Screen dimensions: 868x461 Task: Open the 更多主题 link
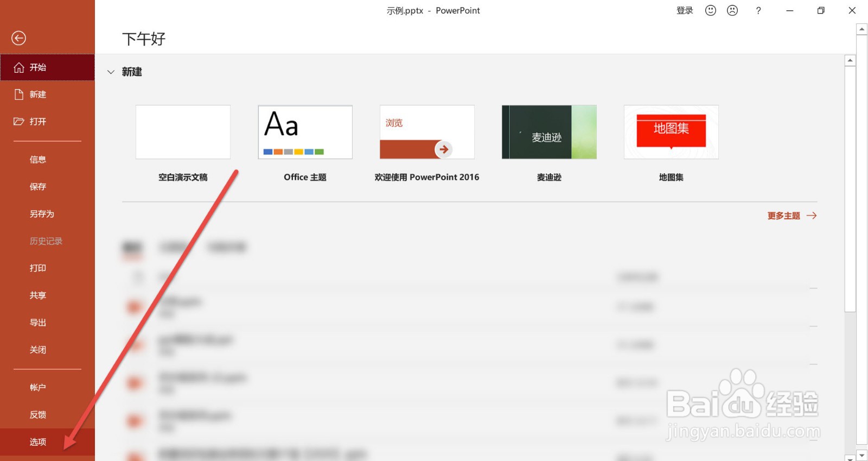(x=792, y=216)
